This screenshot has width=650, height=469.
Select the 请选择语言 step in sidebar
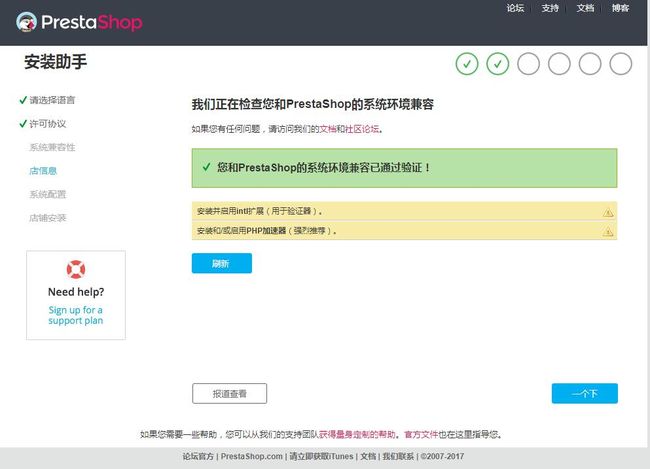click(52, 100)
